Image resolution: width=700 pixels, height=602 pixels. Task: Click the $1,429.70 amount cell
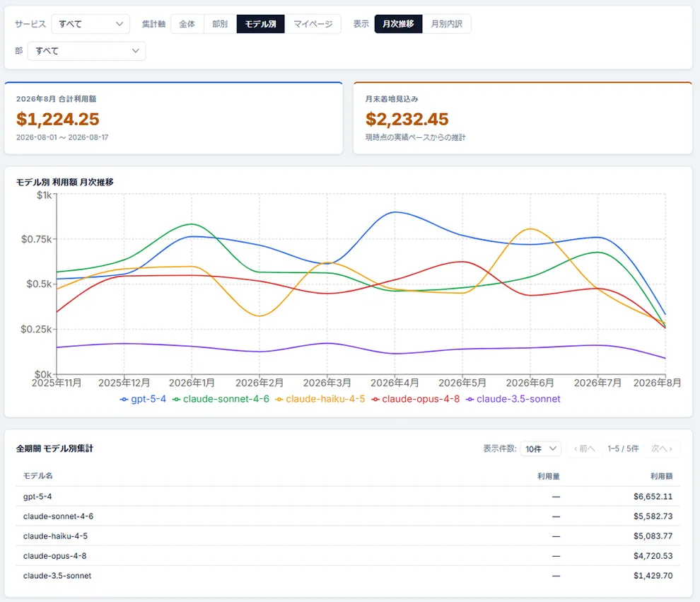[x=653, y=576]
